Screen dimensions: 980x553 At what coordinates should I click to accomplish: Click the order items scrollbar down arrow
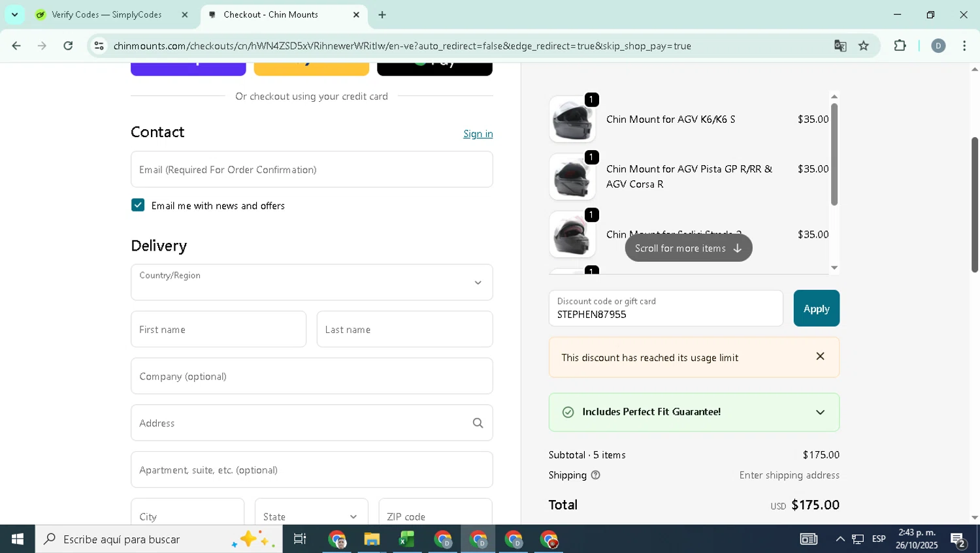click(x=834, y=268)
